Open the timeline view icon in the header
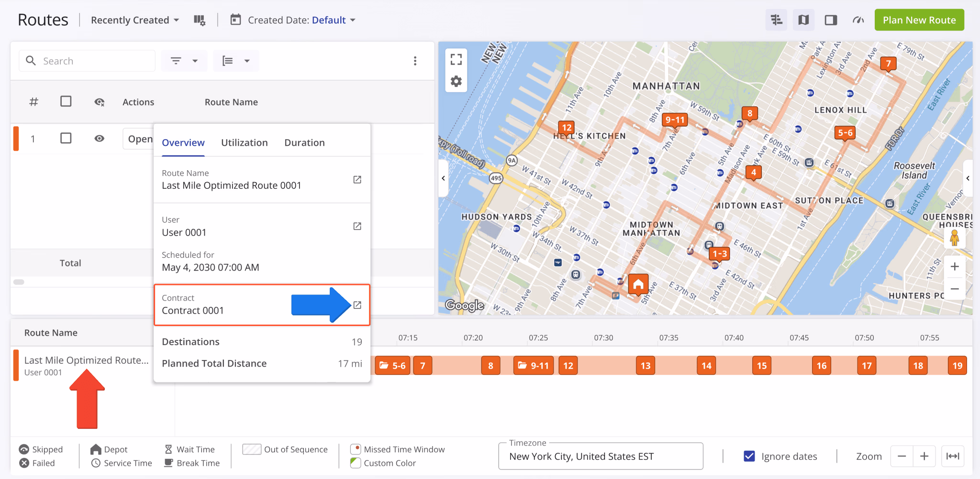 (776, 20)
